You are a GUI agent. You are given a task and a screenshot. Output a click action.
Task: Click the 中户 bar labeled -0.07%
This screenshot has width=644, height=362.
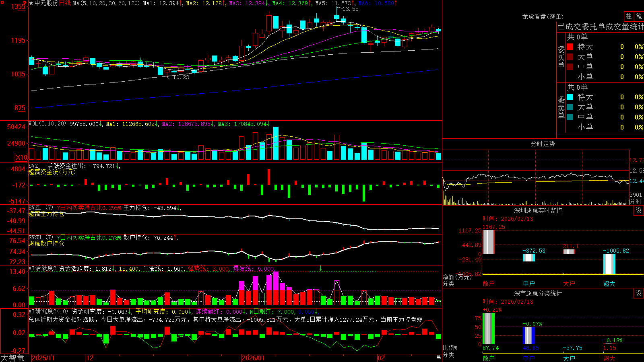529,335
